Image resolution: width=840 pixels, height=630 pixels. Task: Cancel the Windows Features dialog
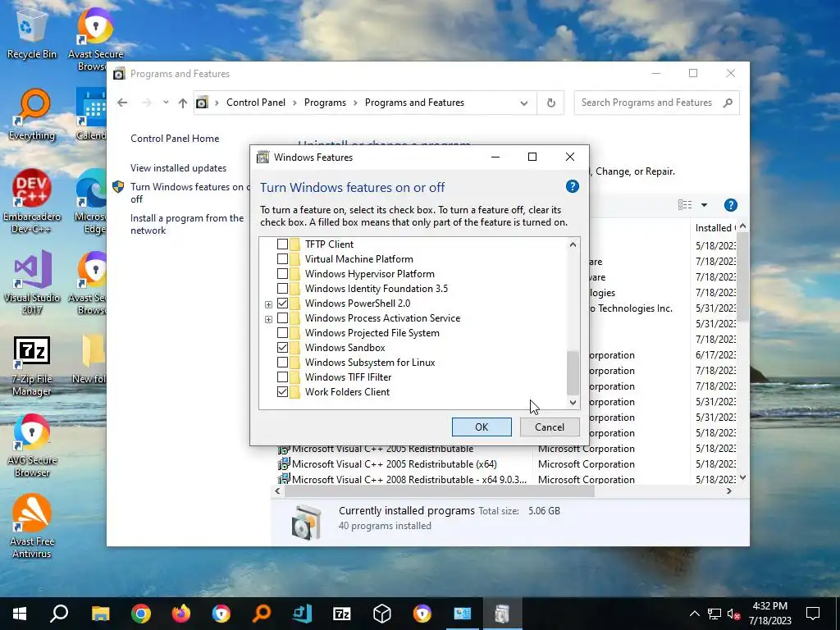[550, 427]
